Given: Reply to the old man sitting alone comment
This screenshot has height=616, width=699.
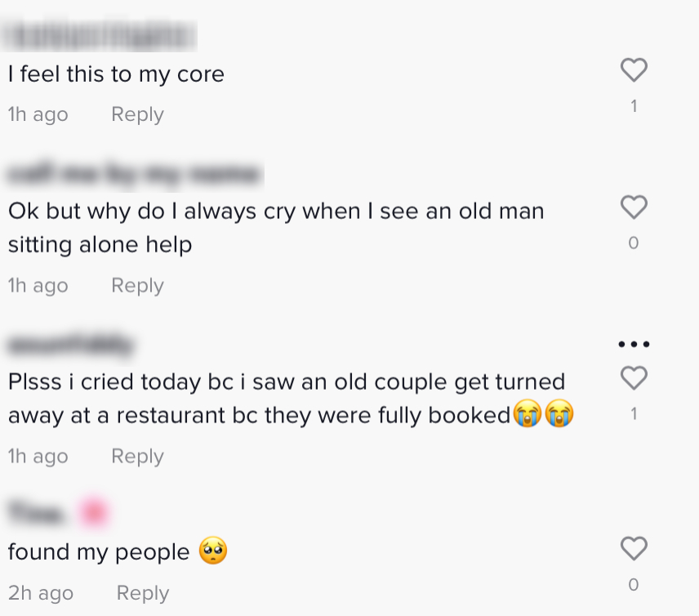Looking at the screenshot, I should [137, 286].
